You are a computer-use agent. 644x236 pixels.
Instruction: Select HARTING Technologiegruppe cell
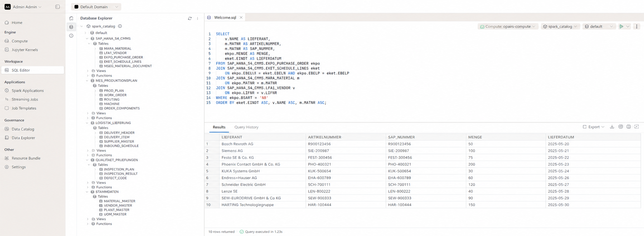262,205
